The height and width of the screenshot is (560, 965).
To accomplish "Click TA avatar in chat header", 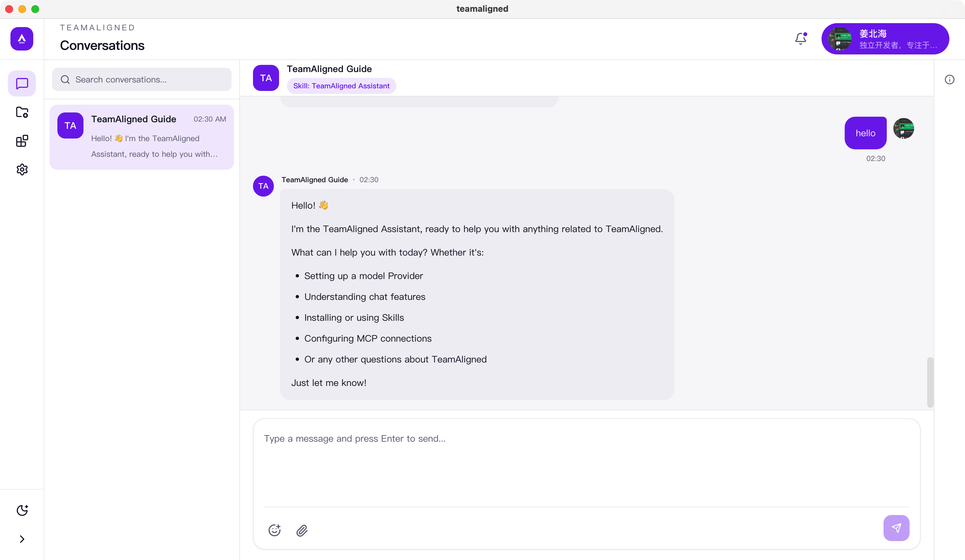I will point(266,78).
